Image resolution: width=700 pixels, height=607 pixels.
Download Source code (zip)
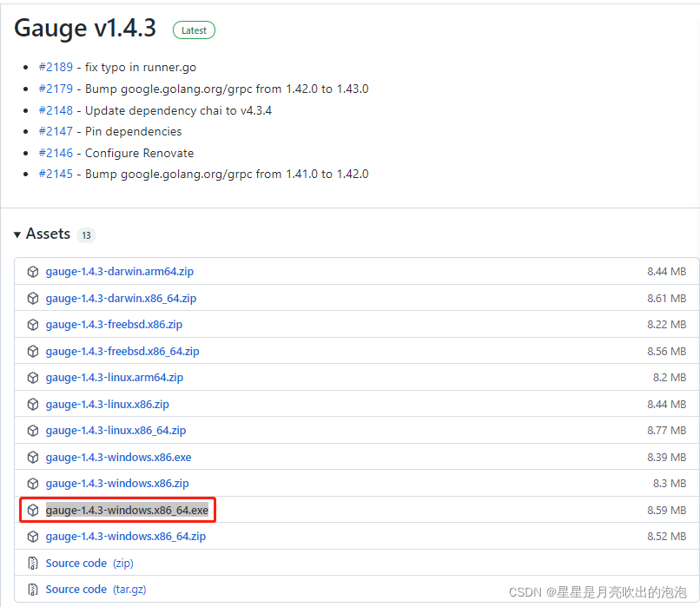[x=89, y=564]
